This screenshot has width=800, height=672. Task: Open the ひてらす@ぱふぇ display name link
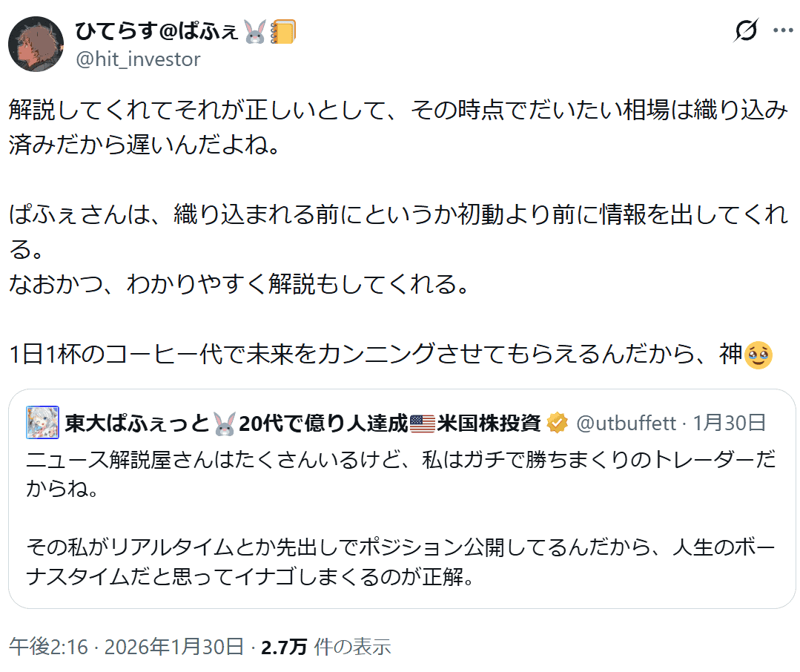[x=156, y=31]
